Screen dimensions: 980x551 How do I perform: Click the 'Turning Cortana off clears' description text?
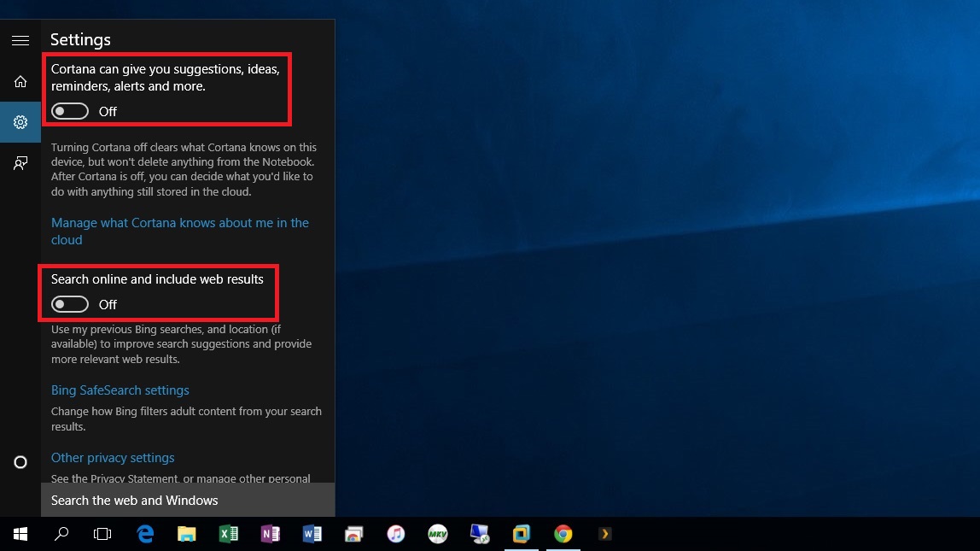184,169
